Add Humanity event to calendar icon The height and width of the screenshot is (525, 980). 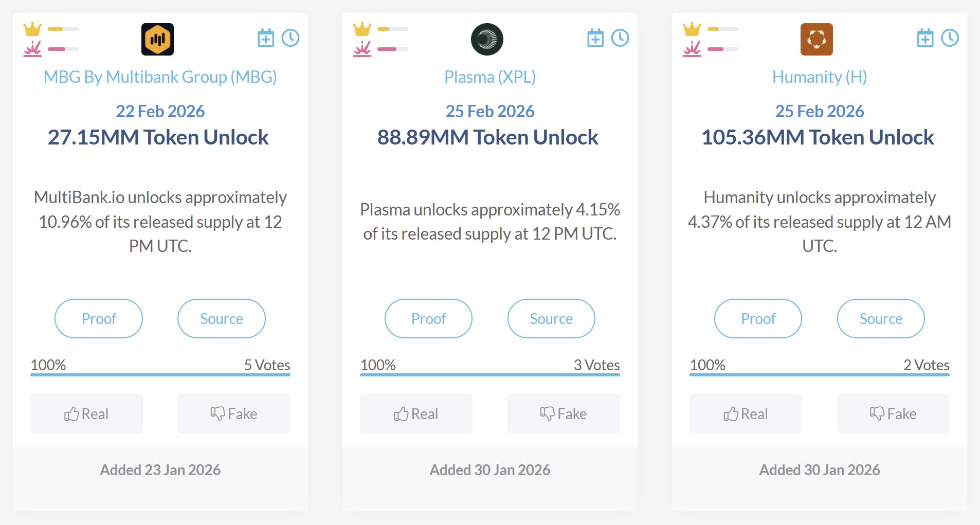925,38
